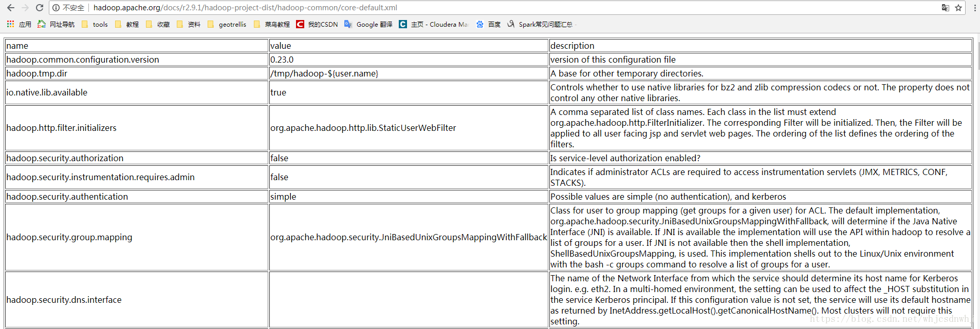980x329 pixels.
Task: Click hadoop.security.dns.interface name cell
Action: [x=137, y=300]
